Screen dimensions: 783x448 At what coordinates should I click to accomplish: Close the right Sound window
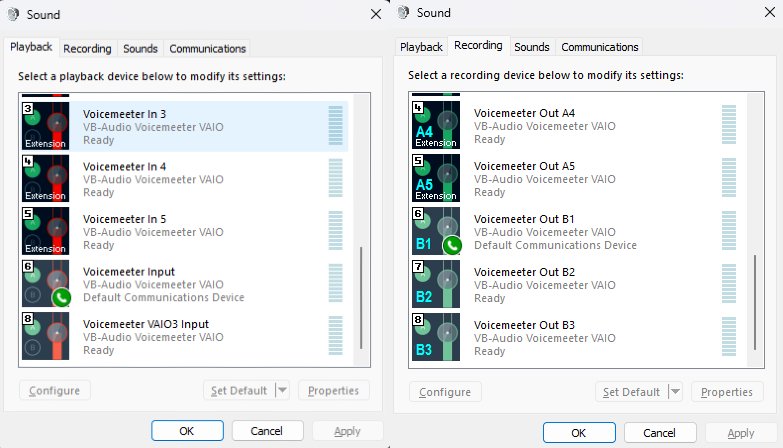click(770, 12)
